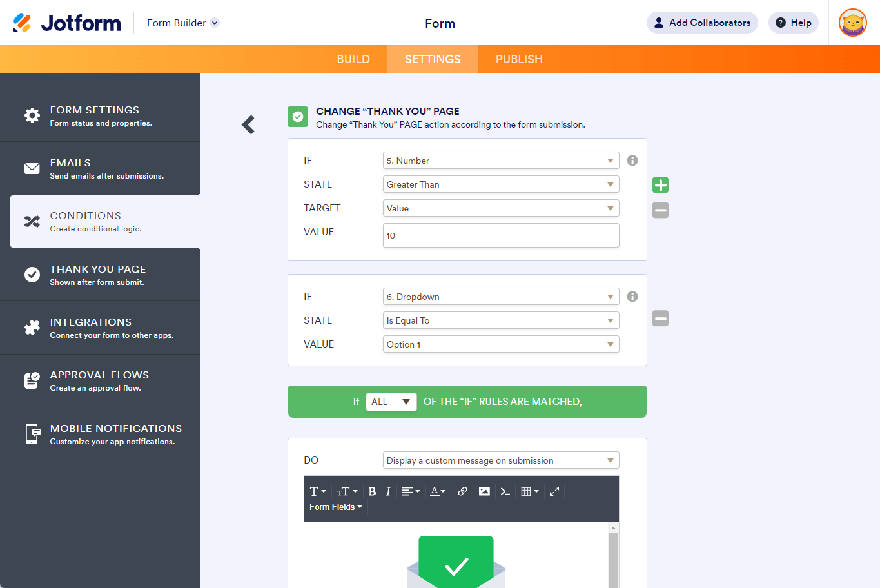Click the Approval Flows icon
880x588 pixels.
(32, 380)
